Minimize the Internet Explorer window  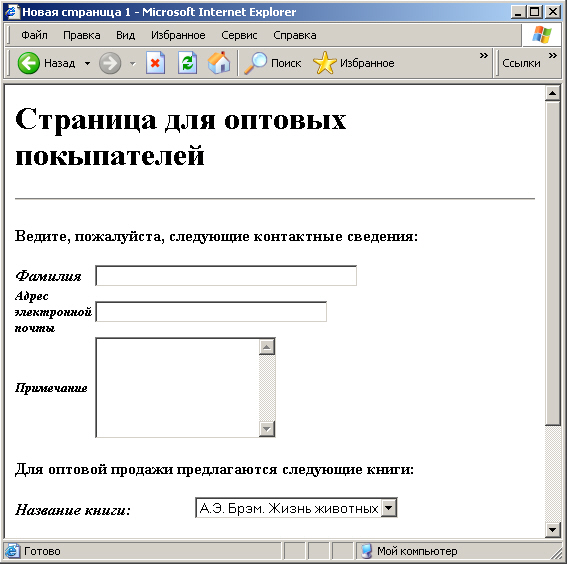(x=518, y=12)
